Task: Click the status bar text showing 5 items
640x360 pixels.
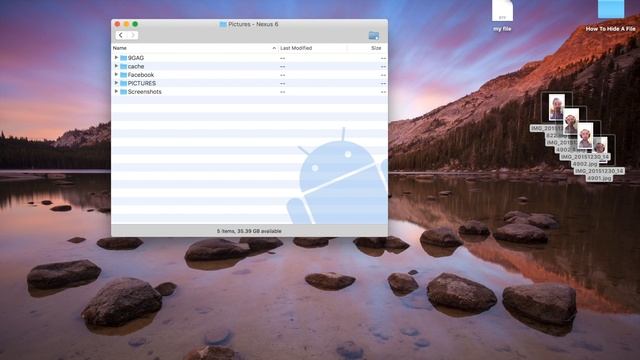Action: coord(249,231)
